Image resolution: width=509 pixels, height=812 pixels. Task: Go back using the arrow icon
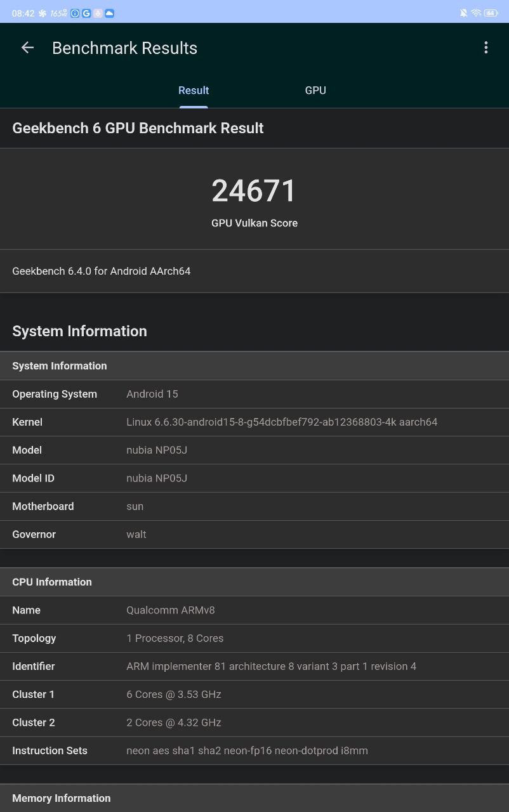coord(27,48)
